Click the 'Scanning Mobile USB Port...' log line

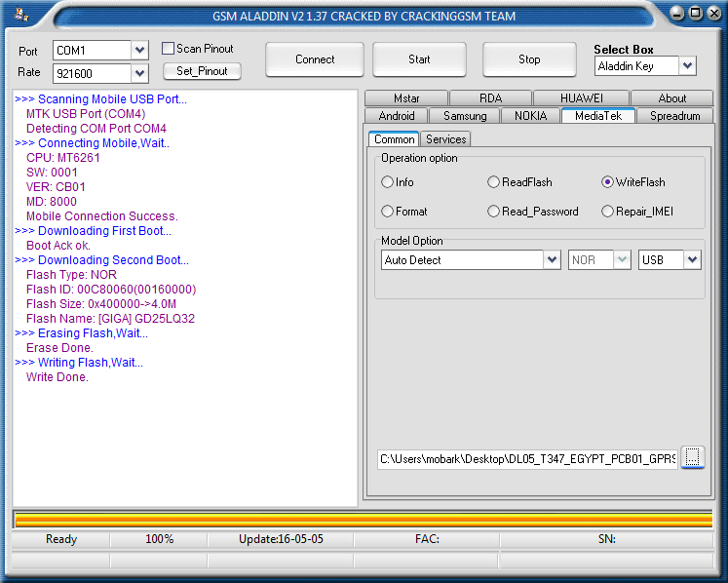pyautogui.click(x=100, y=99)
